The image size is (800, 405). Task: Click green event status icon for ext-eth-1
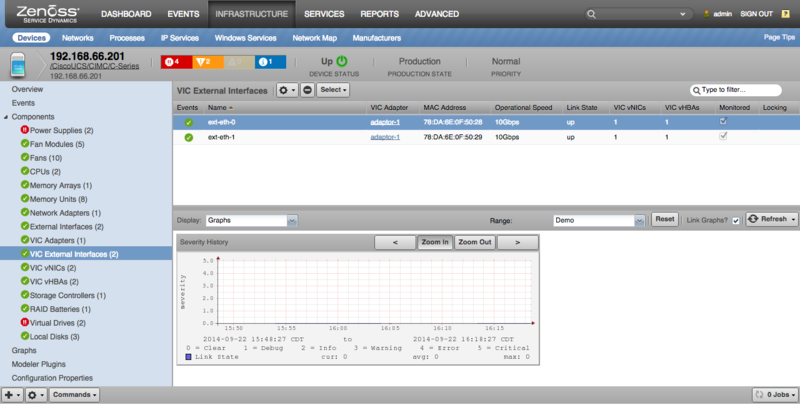(189, 137)
